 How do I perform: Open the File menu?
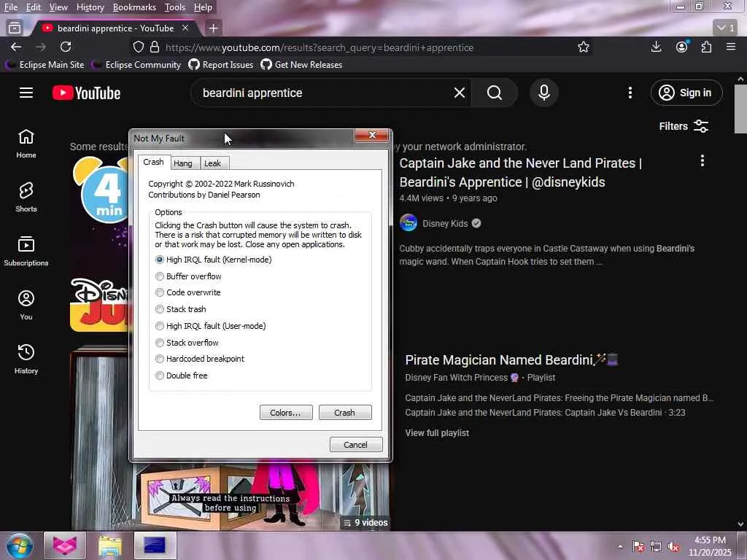pyautogui.click(x=10, y=7)
